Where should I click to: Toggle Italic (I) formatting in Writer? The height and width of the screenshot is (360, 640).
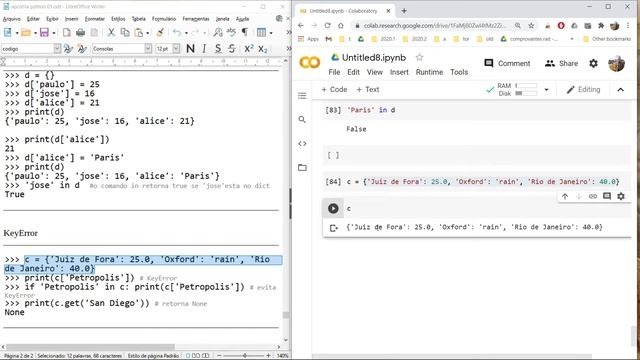[204, 49]
